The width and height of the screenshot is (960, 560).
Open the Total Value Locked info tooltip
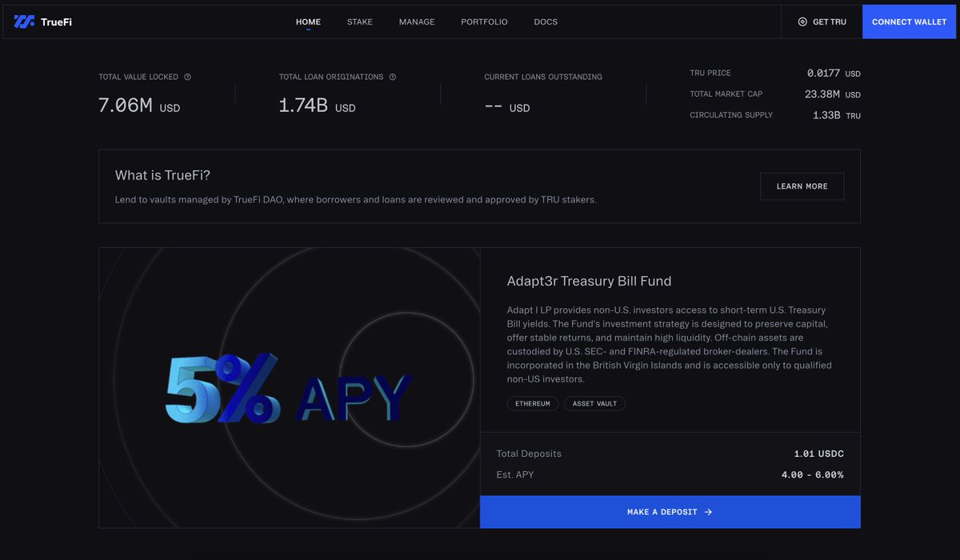tap(187, 77)
